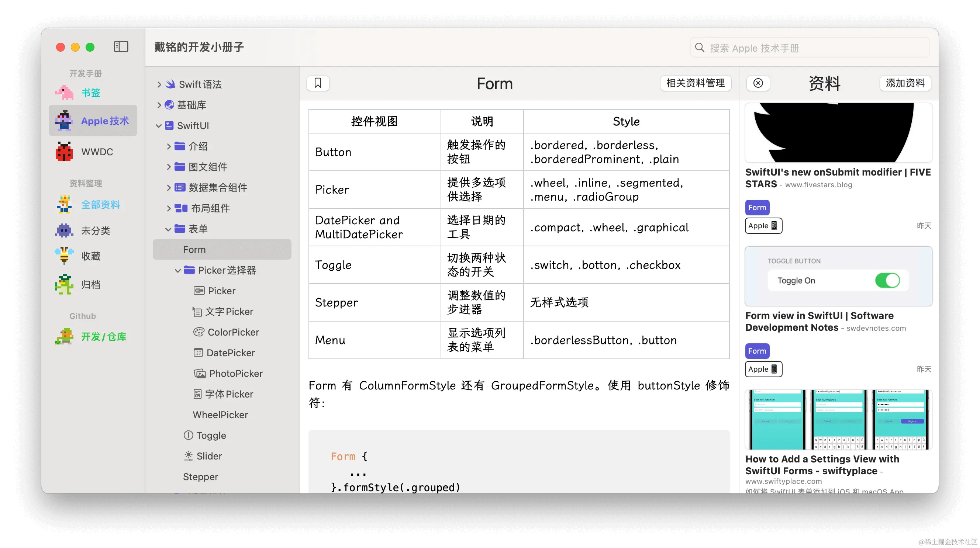This screenshot has height=548, width=980.
Task: Collapse the Picker 选择器 folder chevron
Action: point(178,270)
